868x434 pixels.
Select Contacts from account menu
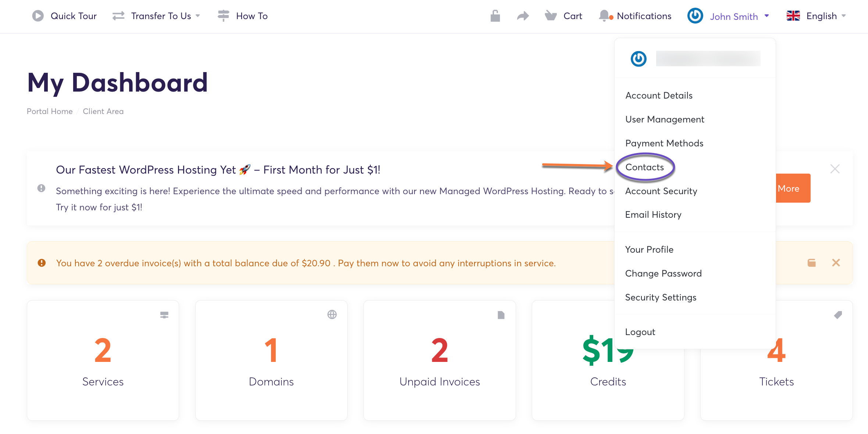click(x=644, y=167)
